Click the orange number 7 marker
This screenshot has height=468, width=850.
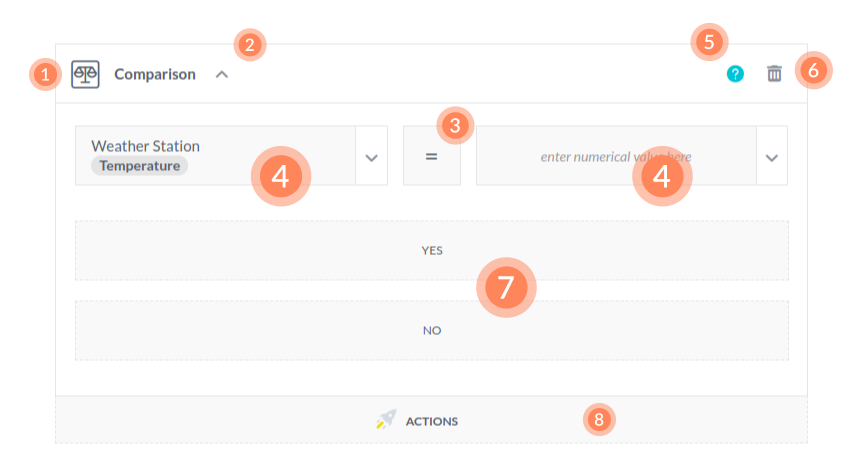505,287
